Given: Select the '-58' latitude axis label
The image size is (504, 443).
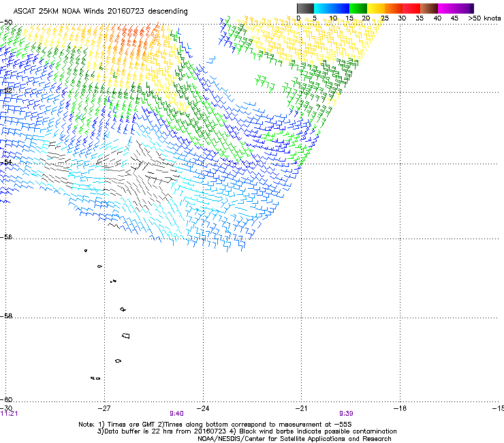Looking at the screenshot, I should (x=5, y=316).
